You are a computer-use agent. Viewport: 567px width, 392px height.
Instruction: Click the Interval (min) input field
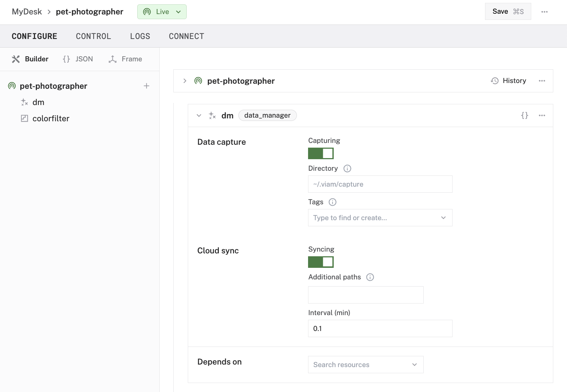pos(380,328)
